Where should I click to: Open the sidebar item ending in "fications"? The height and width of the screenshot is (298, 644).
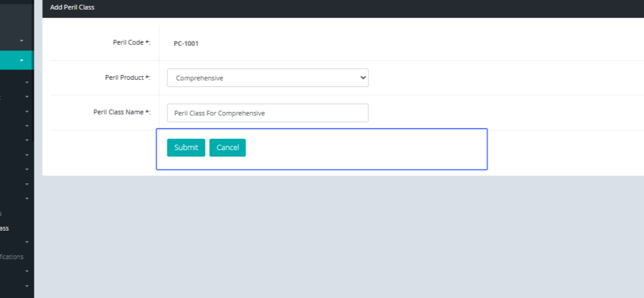coord(12,257)
